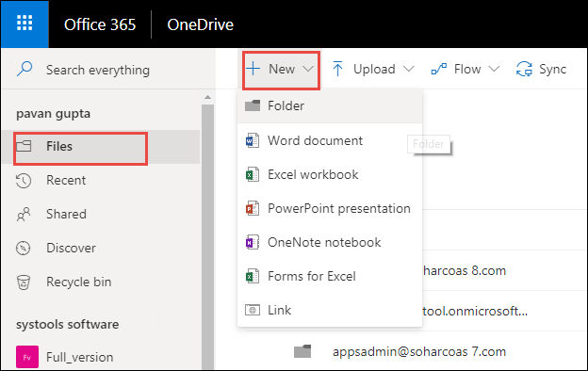The height and width of the screenshot is (371, 588).
Task: Click the Sync icon button
Action: [x=524, y=69]
